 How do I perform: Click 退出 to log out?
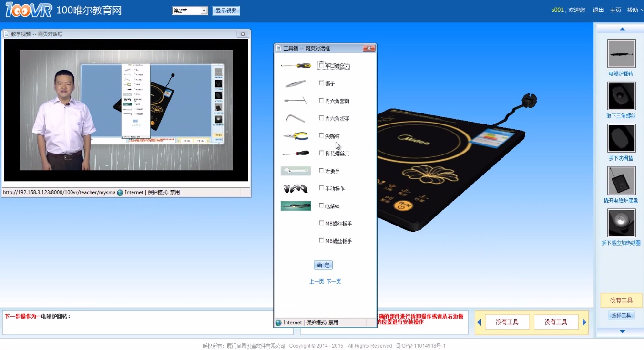click(598, 10)
